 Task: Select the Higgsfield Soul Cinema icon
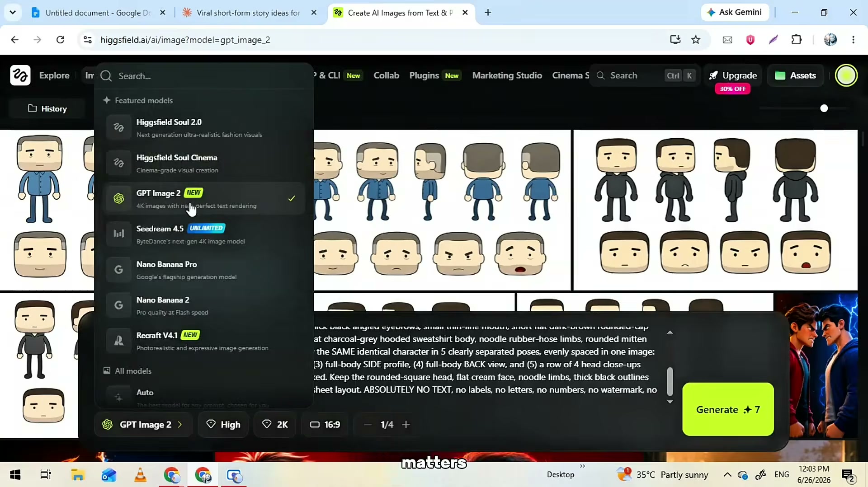pos(118,163)
